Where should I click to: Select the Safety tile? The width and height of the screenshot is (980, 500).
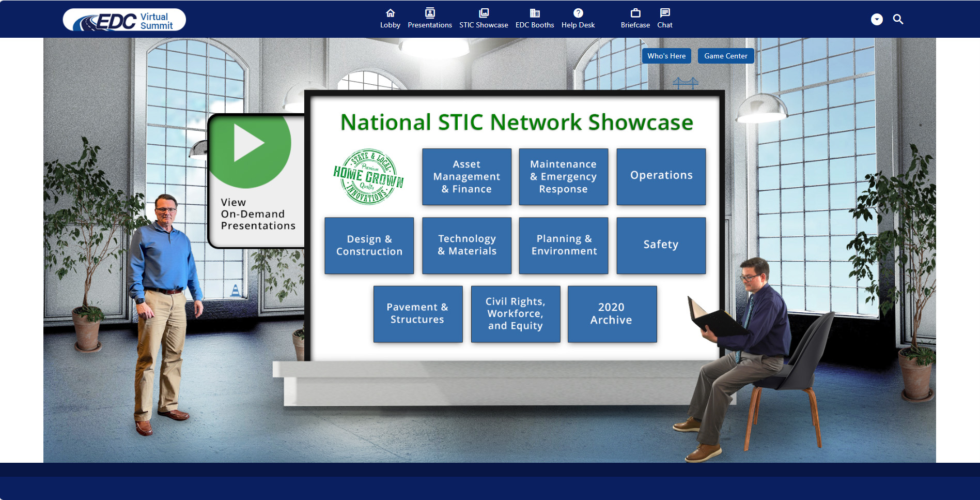tap(661, 246)
